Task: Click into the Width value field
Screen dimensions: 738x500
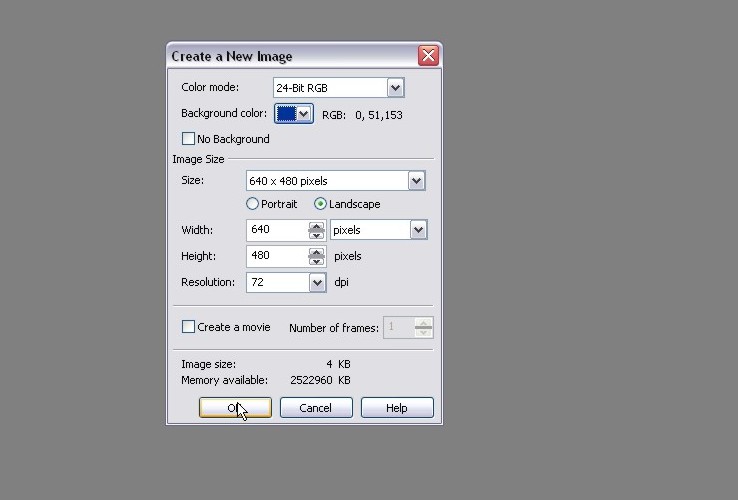Action: tap(276, 230)
